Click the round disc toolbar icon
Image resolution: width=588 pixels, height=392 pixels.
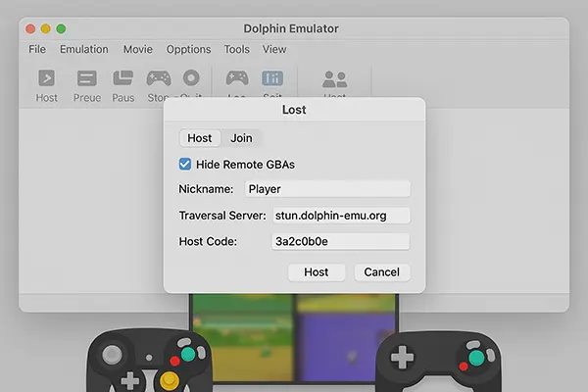click(x=191, y=77)
